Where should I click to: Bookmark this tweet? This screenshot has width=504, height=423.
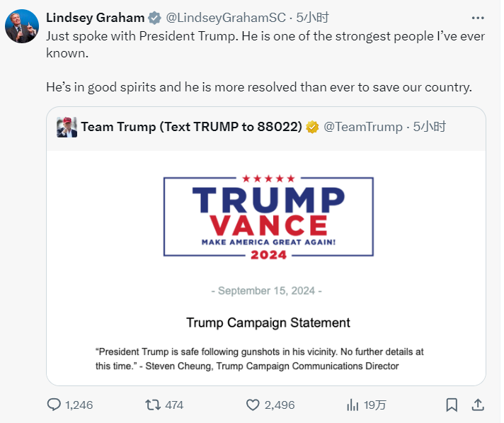pos(452,405)
